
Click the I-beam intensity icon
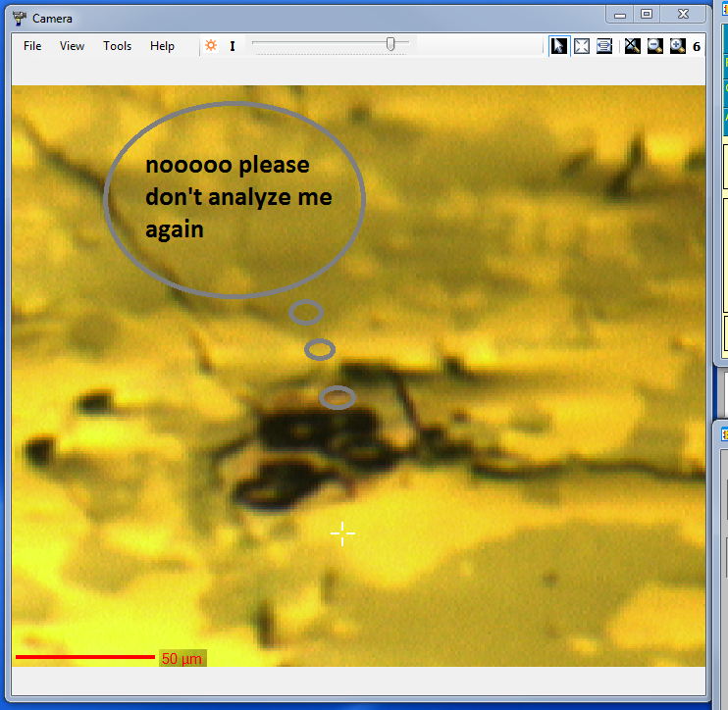pos(233,46)
